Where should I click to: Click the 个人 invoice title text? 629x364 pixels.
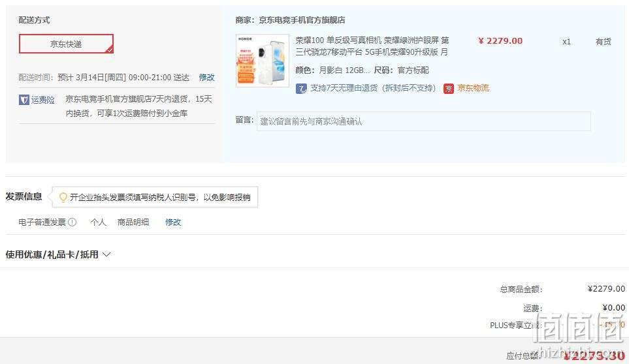click(x=98, y=222)
